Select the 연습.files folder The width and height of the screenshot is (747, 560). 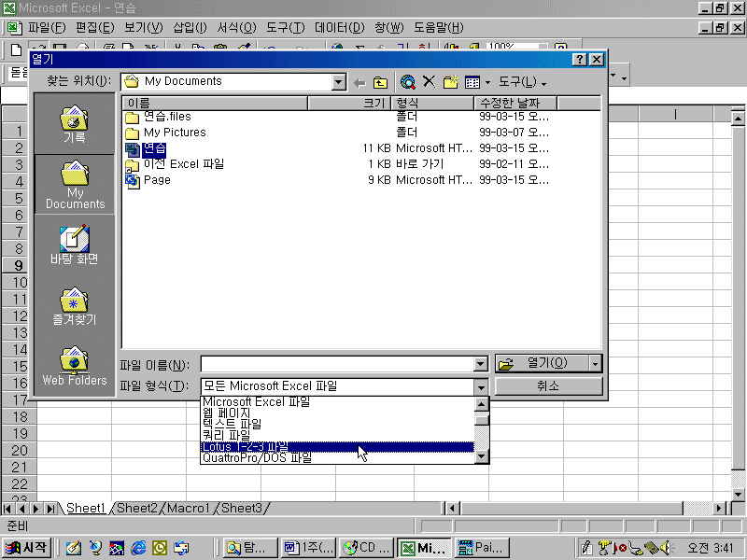pos(167,116)
